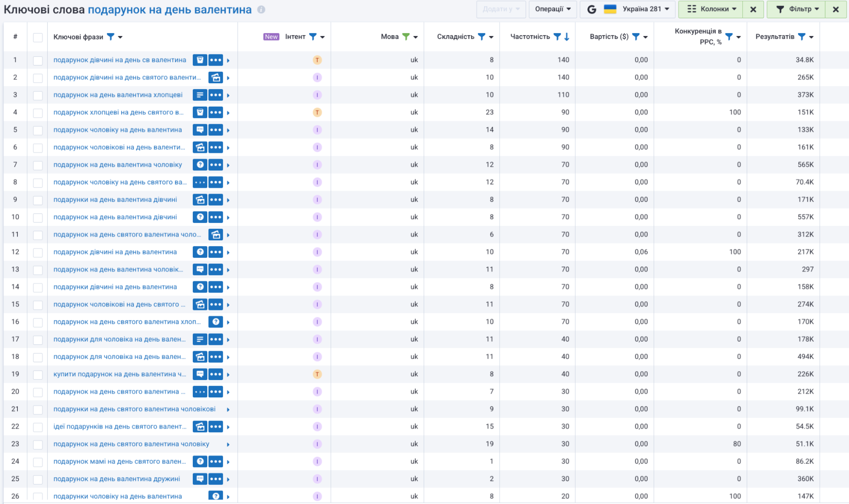Click the filter icon in Складність column

point(482,37)
